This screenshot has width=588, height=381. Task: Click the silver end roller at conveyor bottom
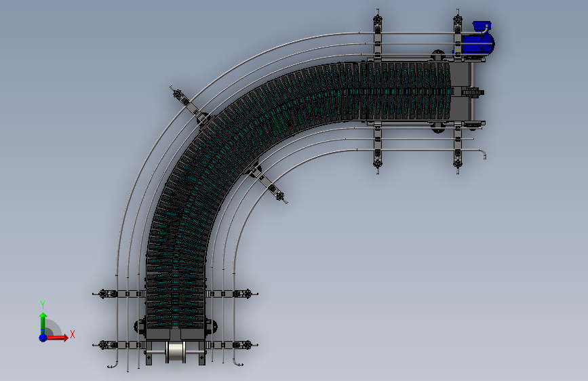point(176,352)
